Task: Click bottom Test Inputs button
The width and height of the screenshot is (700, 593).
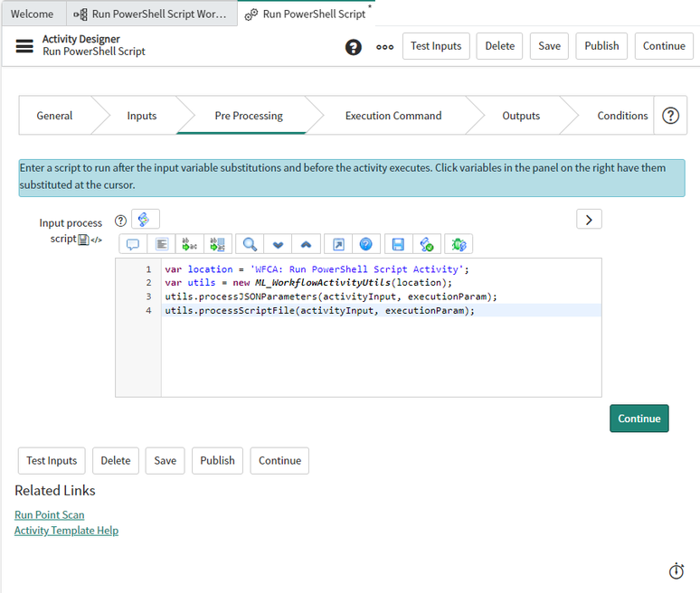Action: [x=52, y=460]
